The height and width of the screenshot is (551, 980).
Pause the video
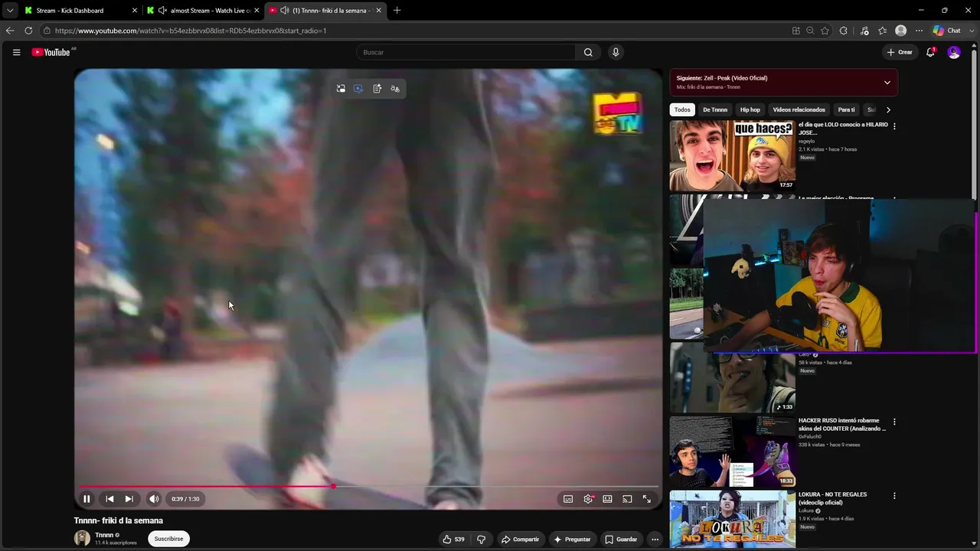(x=87, y=499)
